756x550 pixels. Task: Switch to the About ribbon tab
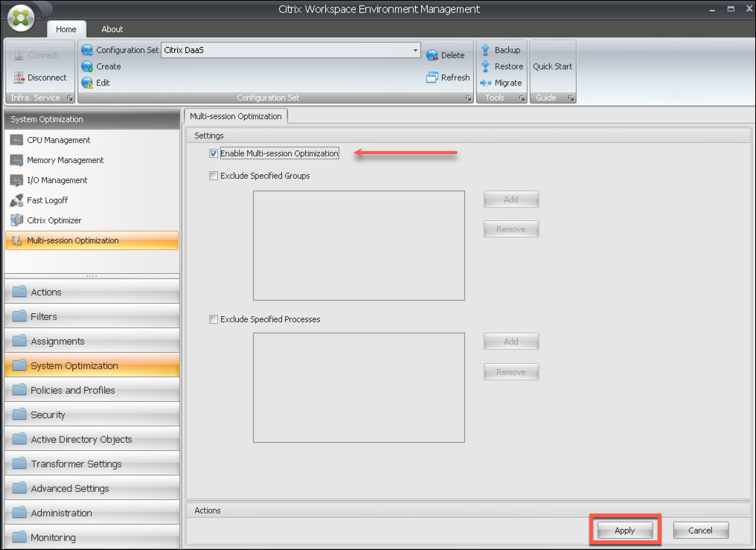(112, 29)
